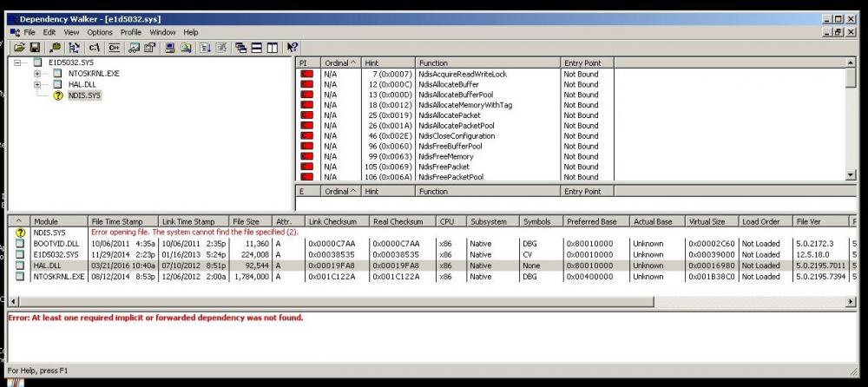Toggle Undecorate C++ Functions button
Screen dimensions: 868x387
(x=114, y=47)
